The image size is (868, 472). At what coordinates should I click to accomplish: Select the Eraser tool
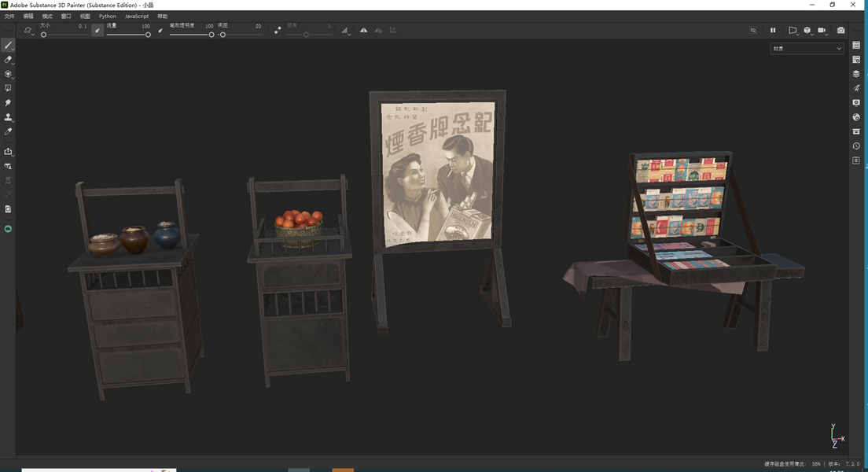9,60
